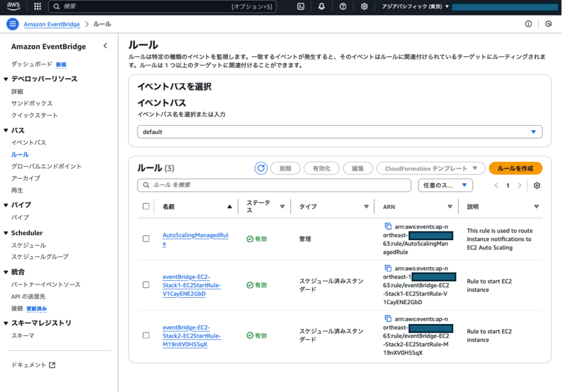Screen dimensions: 562x392
Task: Open the notifications bell
Action: (x=322, y=7)
